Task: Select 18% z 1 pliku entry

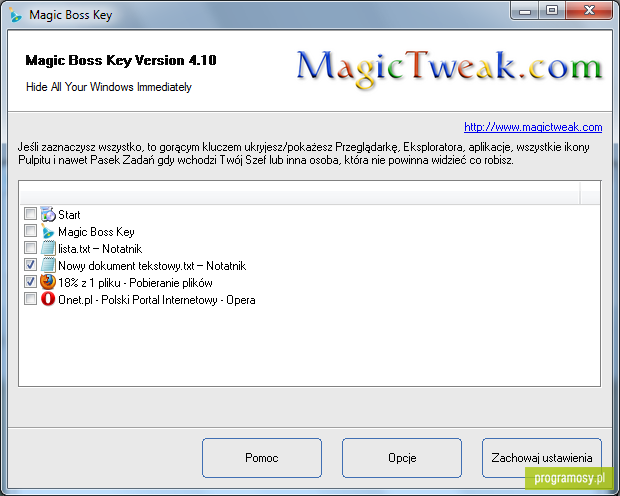Action: (x=135, y=283)
